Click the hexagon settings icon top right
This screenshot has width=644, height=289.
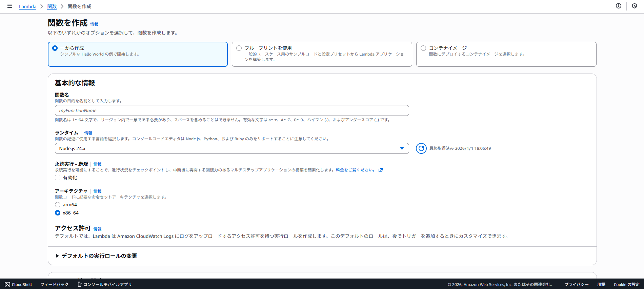635,6
